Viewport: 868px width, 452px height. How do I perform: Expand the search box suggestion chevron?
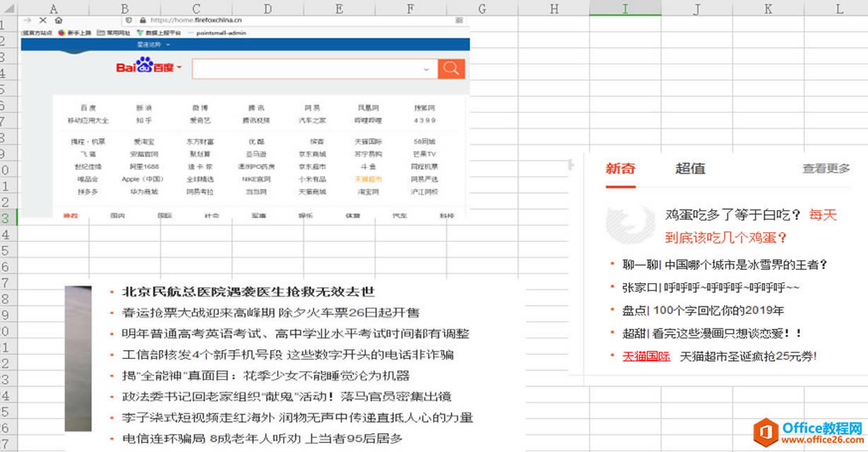[x=426, y=69]
